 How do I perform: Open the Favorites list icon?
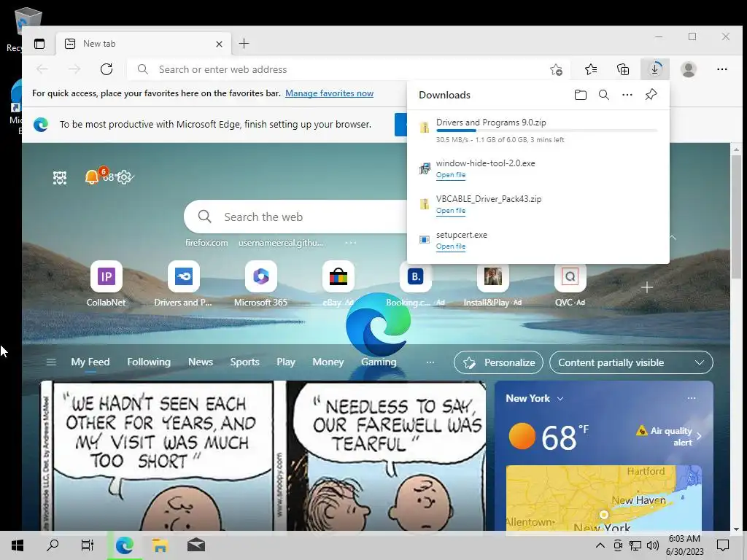591,69
